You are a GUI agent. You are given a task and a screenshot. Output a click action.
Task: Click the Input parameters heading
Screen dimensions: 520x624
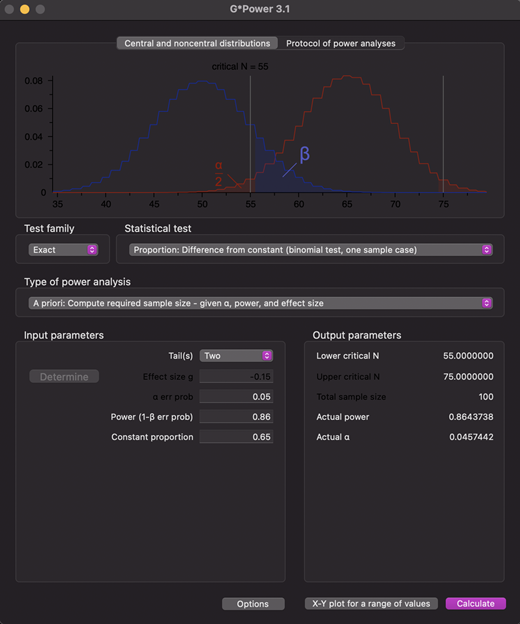coord(64,335)
